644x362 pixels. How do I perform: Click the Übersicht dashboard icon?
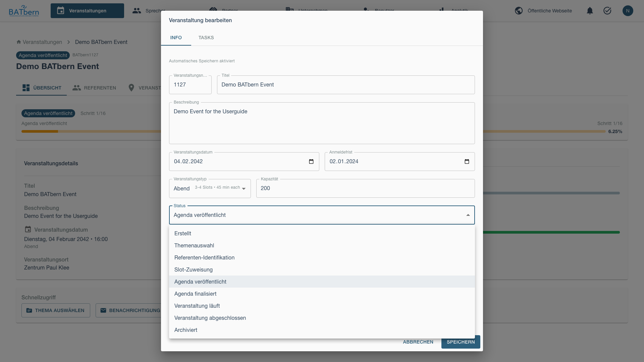click(x=26, y=88)
